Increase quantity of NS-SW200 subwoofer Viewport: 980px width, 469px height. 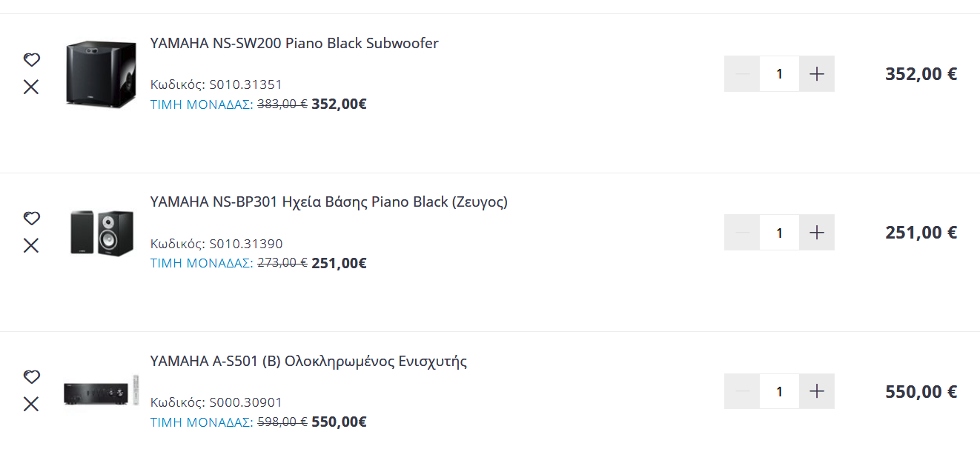(x=817, y=74)
